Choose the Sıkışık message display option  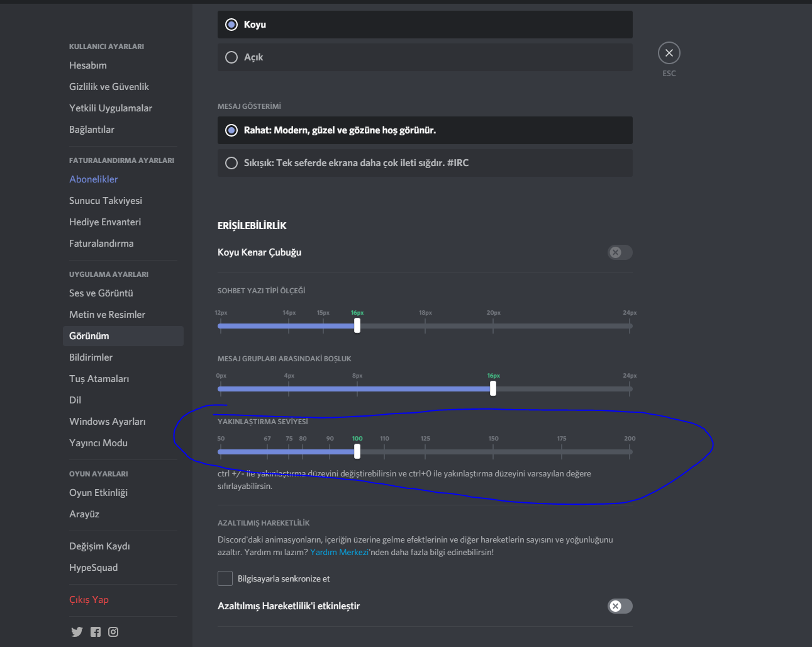click(x=425, y=163)
